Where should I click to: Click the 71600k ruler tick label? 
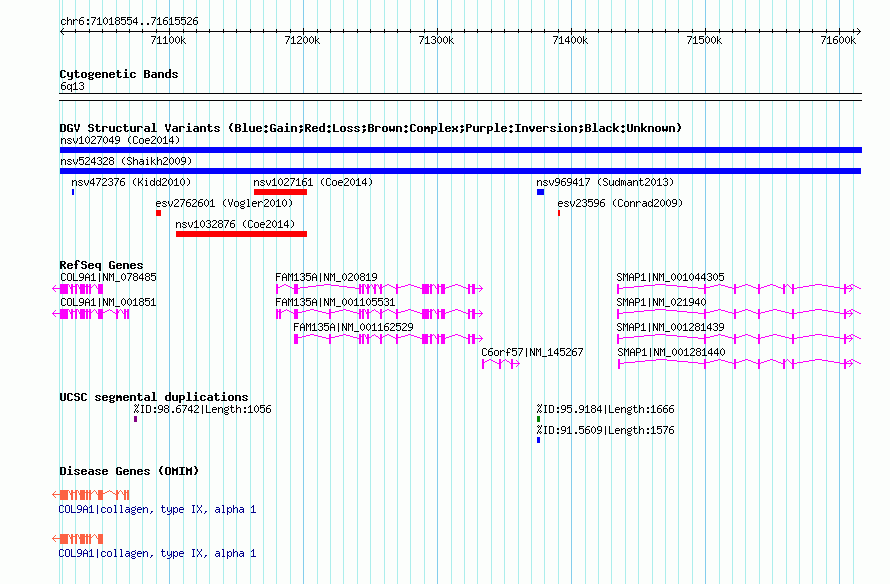coord(838,40)
